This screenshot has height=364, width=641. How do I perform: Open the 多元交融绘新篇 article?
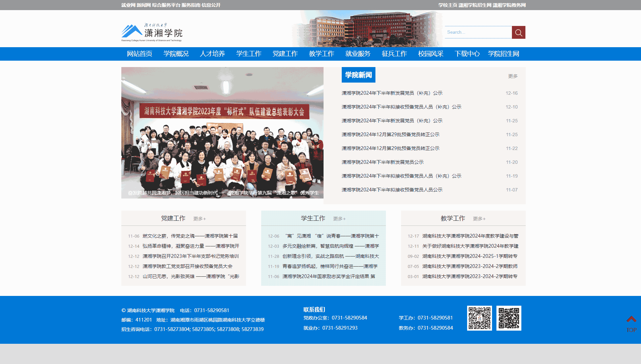pos(331,246)
